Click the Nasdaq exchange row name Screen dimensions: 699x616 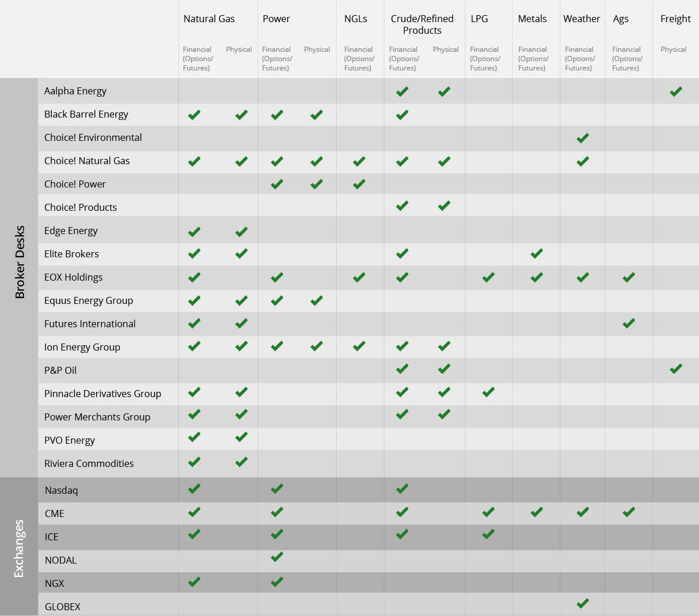click(x=61, y=490)
